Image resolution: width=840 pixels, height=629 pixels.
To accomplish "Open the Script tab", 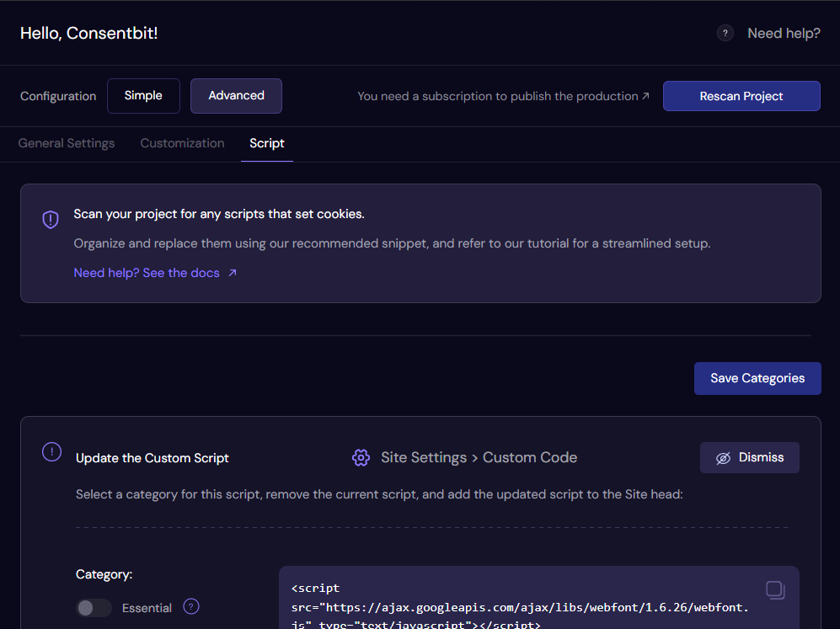I will (267, 143).
